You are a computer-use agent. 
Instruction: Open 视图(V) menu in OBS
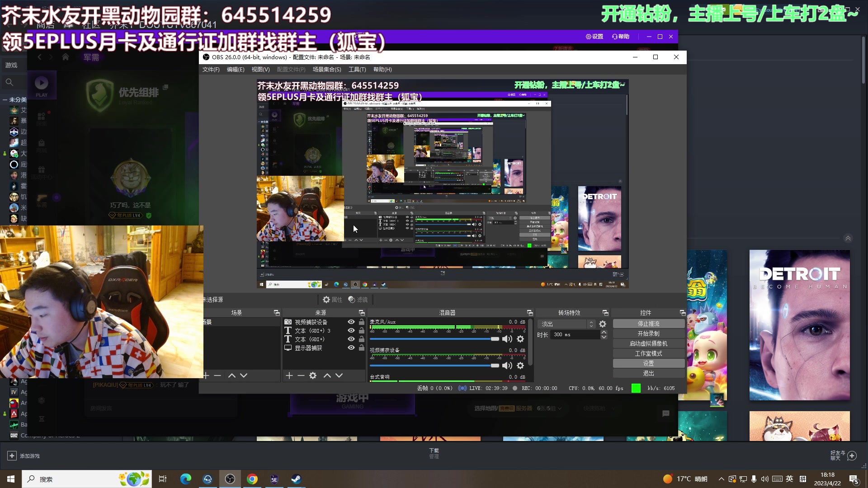pyautogui.click(x=260, y=70)
